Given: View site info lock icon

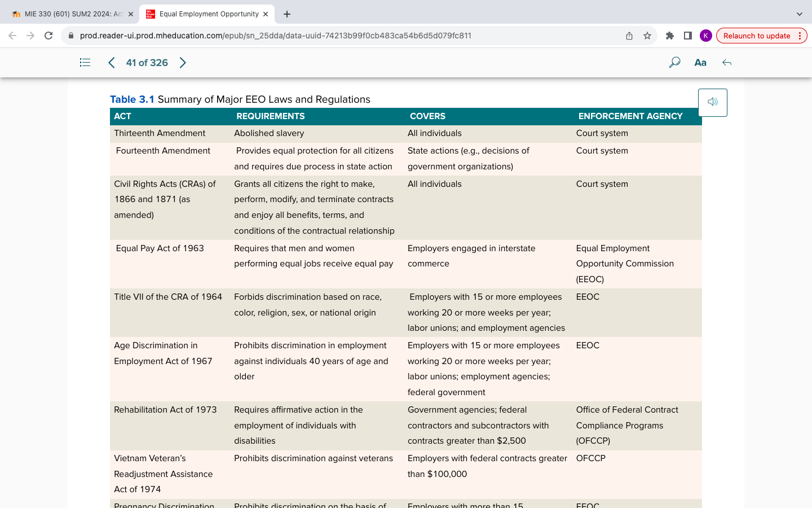Looking at the screenshot, I should point(71,36).
